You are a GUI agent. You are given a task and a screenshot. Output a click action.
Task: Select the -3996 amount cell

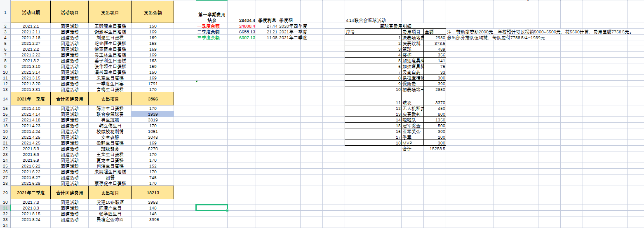coord(153,219)
